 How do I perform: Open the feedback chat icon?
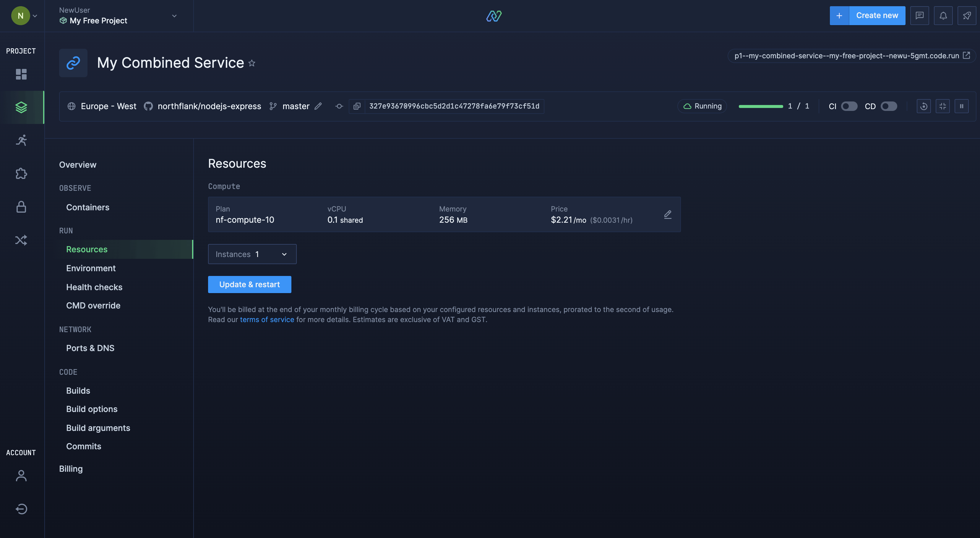pyautogui.click(x=919, y=16)
